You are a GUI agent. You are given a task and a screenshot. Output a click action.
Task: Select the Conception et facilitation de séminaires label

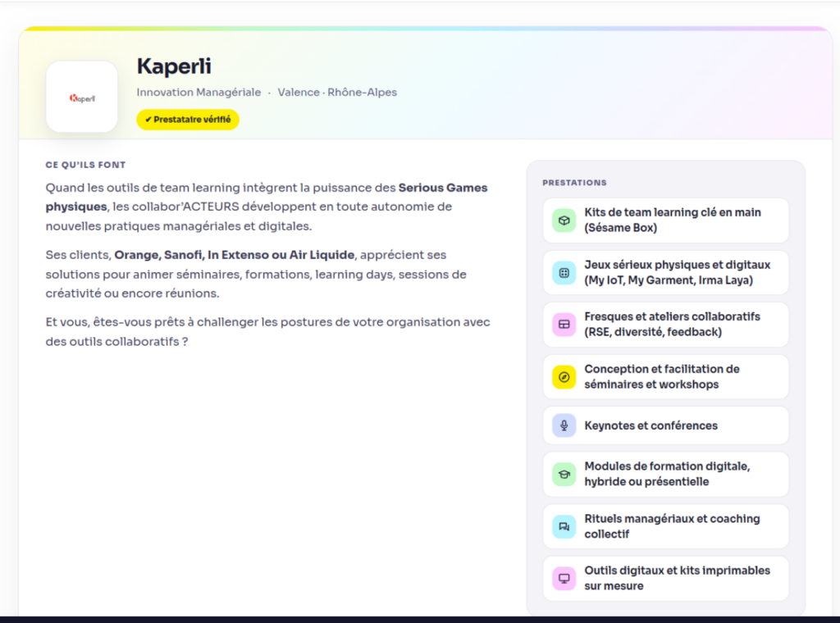[x=662, y=377]
